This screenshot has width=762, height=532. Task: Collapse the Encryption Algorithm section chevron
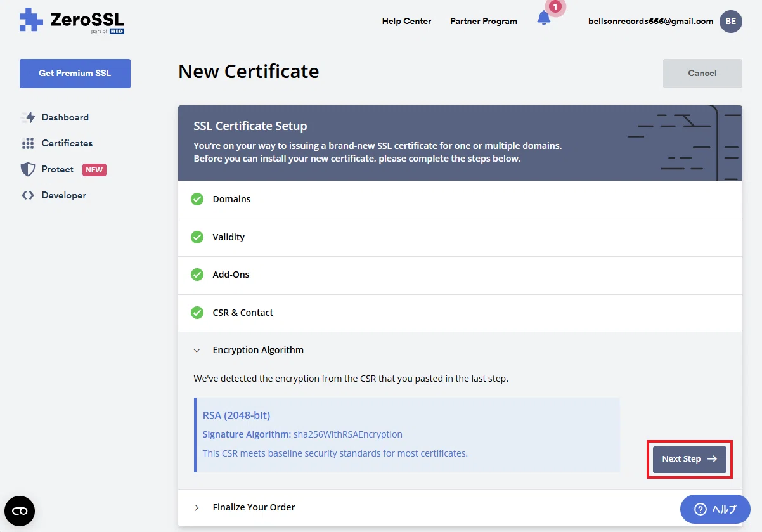pyautogui.click(x=197, y=350)
